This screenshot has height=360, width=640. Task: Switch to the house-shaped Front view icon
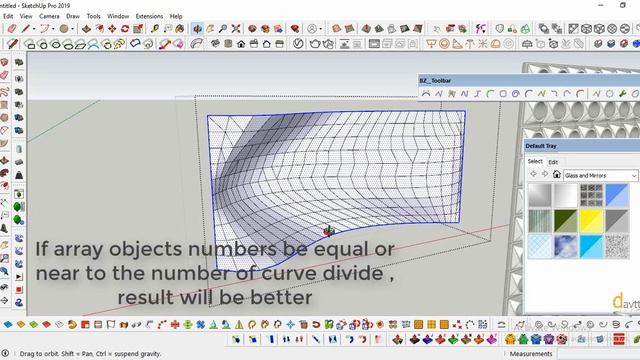tap(241, 44)
